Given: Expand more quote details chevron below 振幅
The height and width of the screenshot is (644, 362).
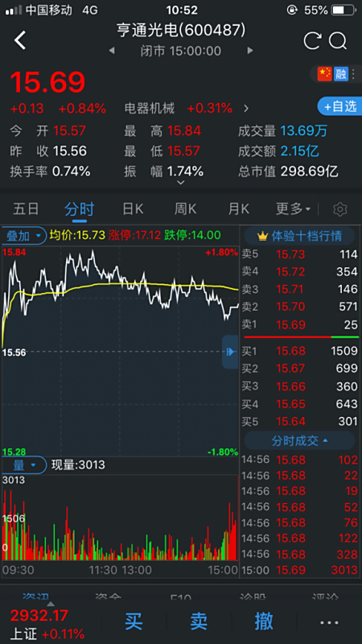Looking at the screenshot, I should 180,183.
